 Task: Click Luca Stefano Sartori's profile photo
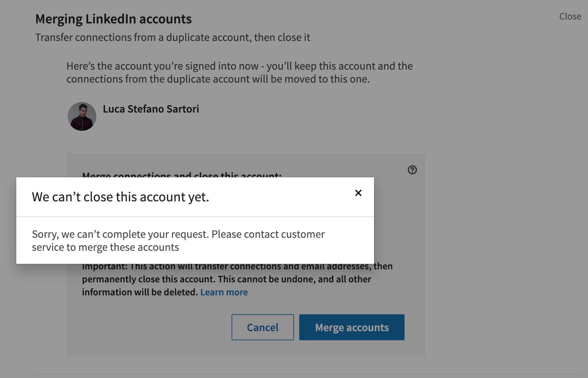pyautogui.click(x=82, y=116)
